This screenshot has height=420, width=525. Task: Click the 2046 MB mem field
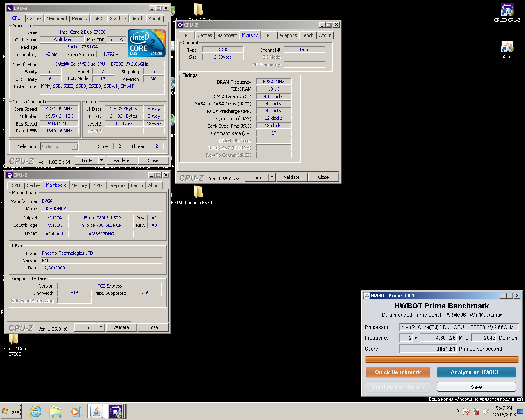point(484,338)
